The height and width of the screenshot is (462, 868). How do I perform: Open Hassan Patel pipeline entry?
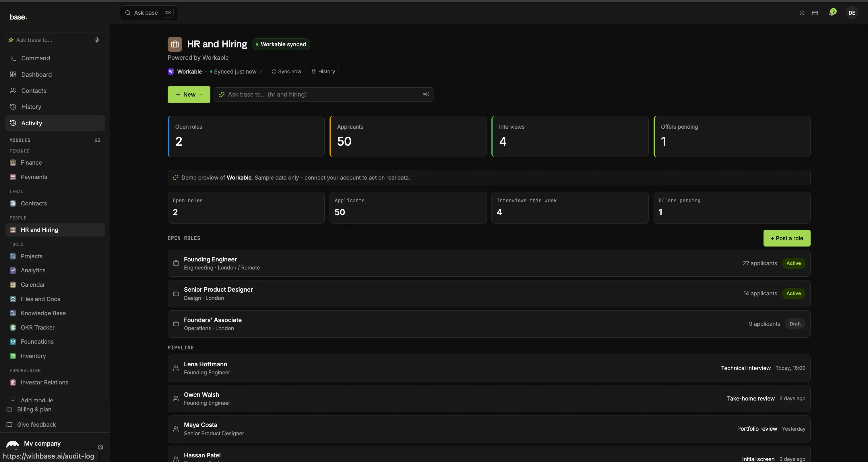[489, 454]
